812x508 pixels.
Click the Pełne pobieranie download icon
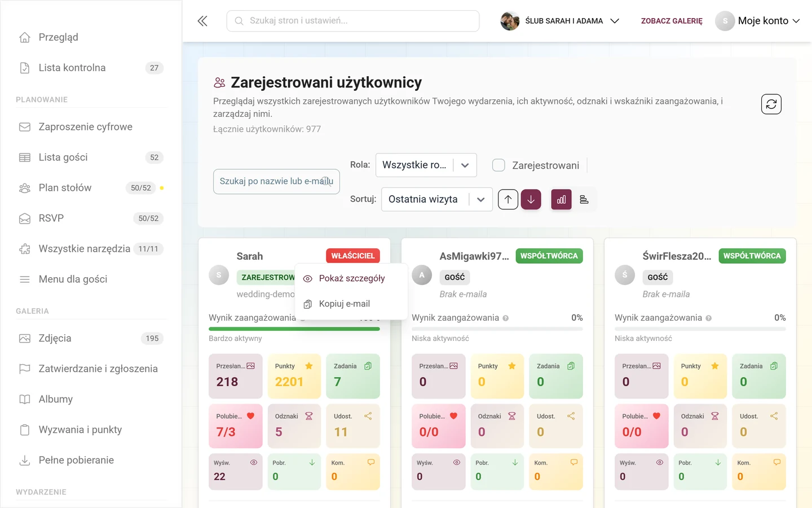pos(25,461)
